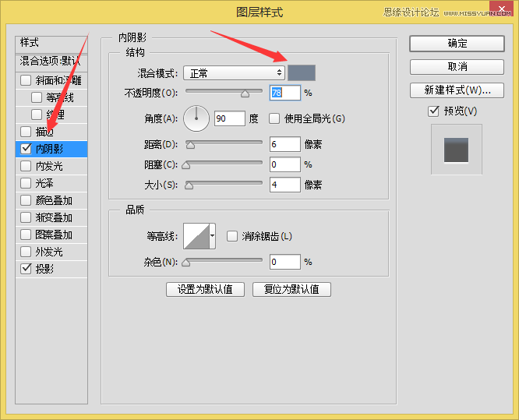Viewport: 519px width, 420px height.
Task: Focus the 不透明度 value field
Action: (285, 93)
